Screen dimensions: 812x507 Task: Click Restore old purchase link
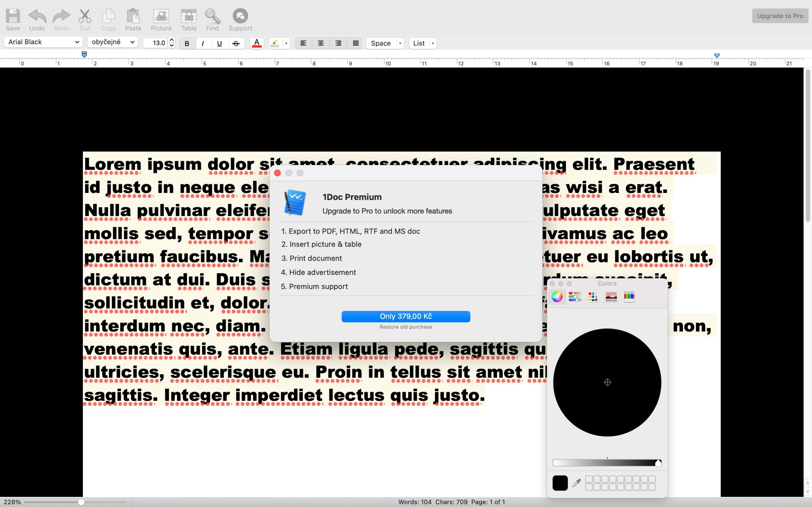pos(406,327)
